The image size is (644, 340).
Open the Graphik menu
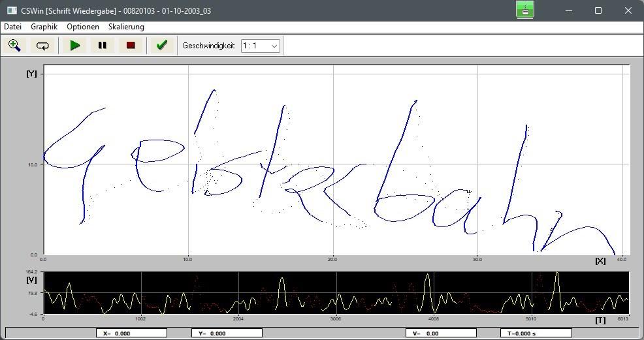pyautogui.click(x=44, y=27)
